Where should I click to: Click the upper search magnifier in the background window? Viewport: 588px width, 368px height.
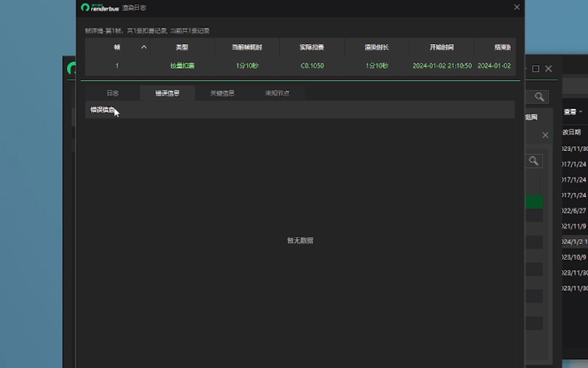tap(539, 97)
